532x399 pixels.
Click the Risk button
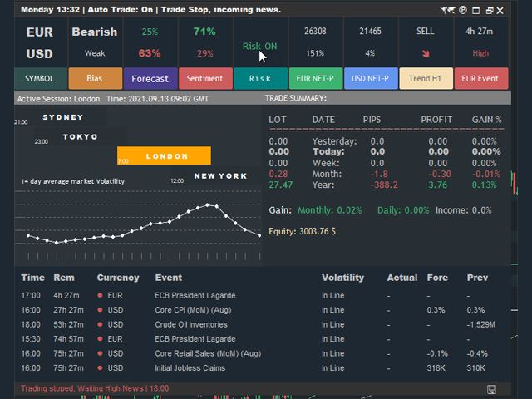[260, 79]
